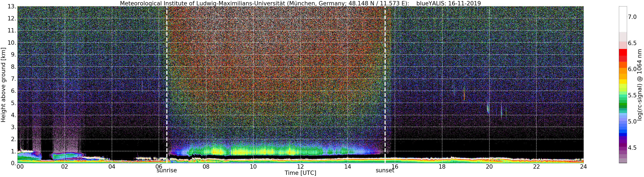
Task: Click the time axis tick label '22'
Action: tap(536, 167)
